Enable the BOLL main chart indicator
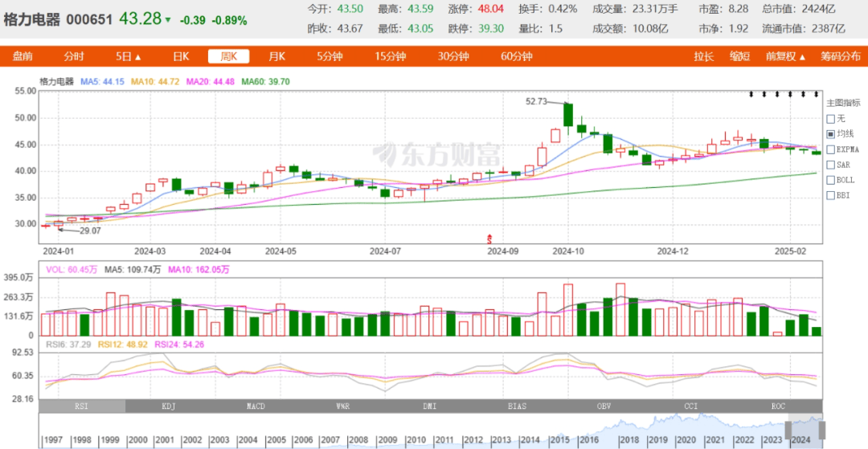This screenshot has height=449, width=868. click(x=831, y=179)
